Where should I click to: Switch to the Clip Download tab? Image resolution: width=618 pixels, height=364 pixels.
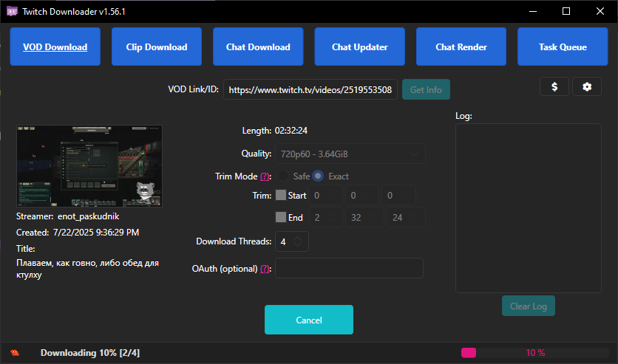point(157,47)
